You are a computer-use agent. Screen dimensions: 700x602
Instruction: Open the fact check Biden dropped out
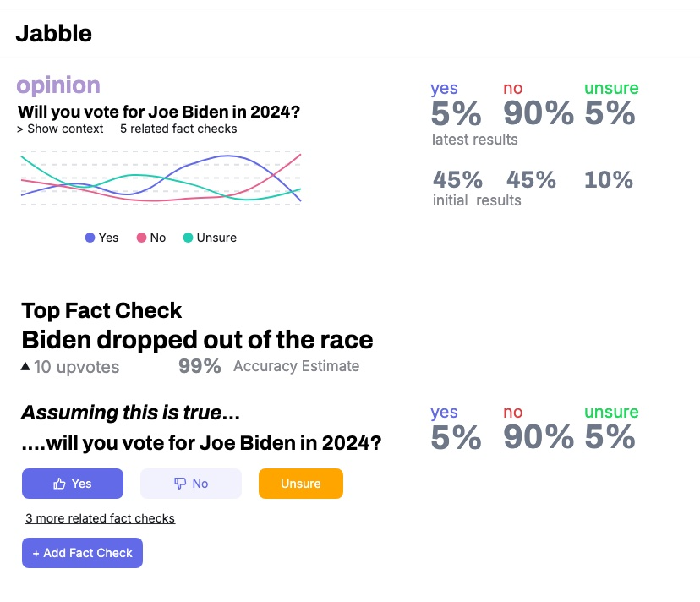click(x=197, y=340)
